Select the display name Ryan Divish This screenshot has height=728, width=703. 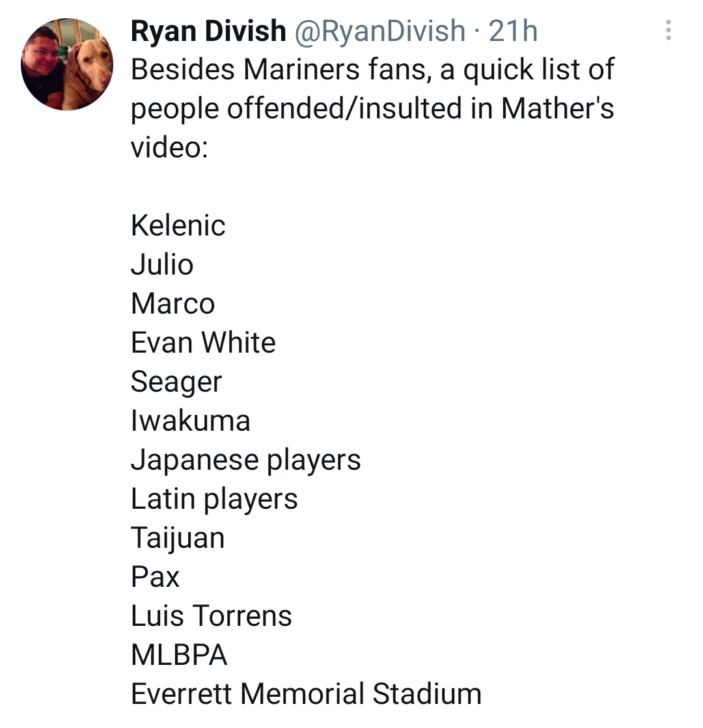(x=207, y=30)
